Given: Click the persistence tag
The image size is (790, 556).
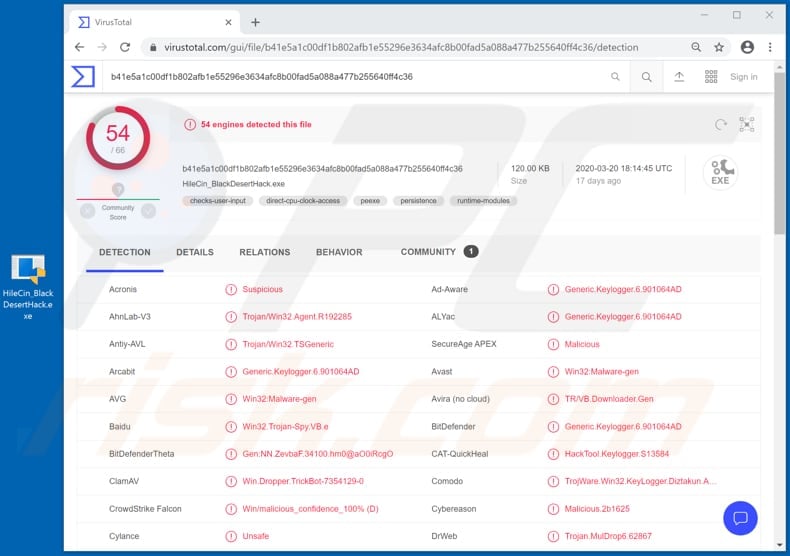Looking at the screenshot, I should (x=418, y=201).
